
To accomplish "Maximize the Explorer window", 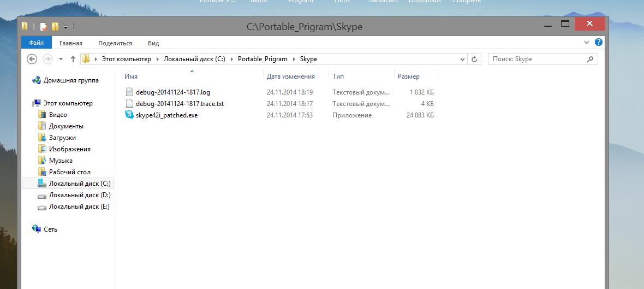I will (x=565, y=24).
